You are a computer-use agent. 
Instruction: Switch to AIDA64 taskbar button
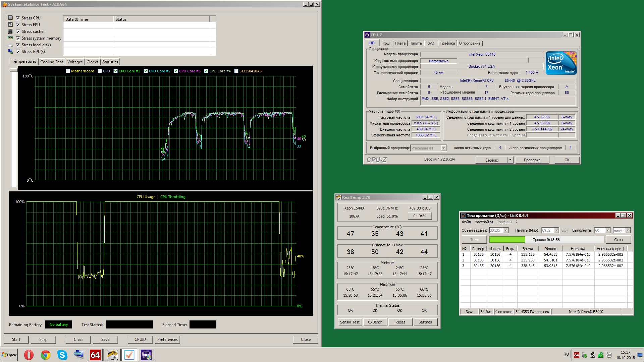click(x=95, y=355)
